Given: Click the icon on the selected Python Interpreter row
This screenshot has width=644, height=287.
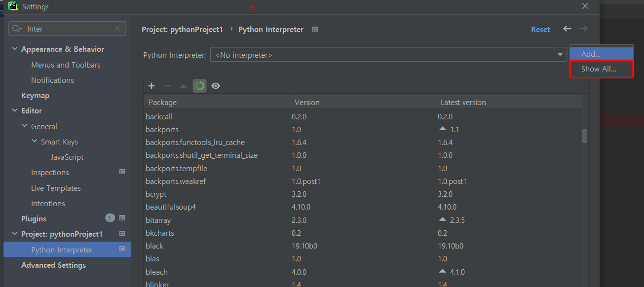Looking at the screenshot, I should tap(122, 249).
